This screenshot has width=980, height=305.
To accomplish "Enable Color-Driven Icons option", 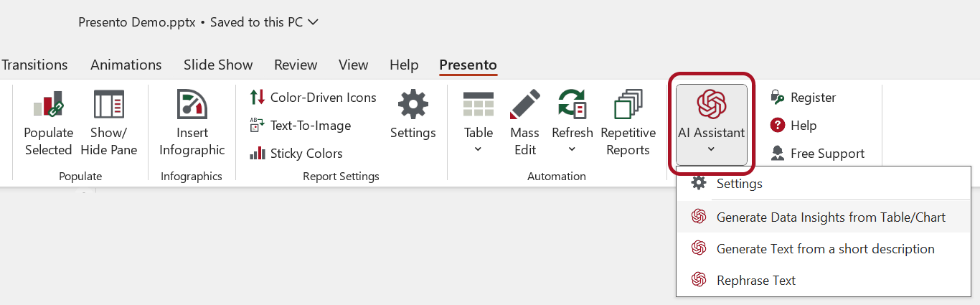I will tap(313, 98).
